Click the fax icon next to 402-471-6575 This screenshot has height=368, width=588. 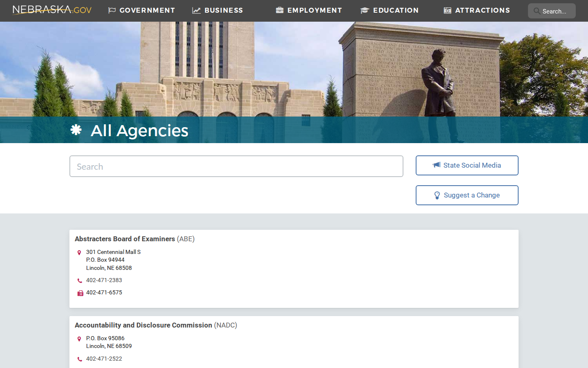(80, 293)
